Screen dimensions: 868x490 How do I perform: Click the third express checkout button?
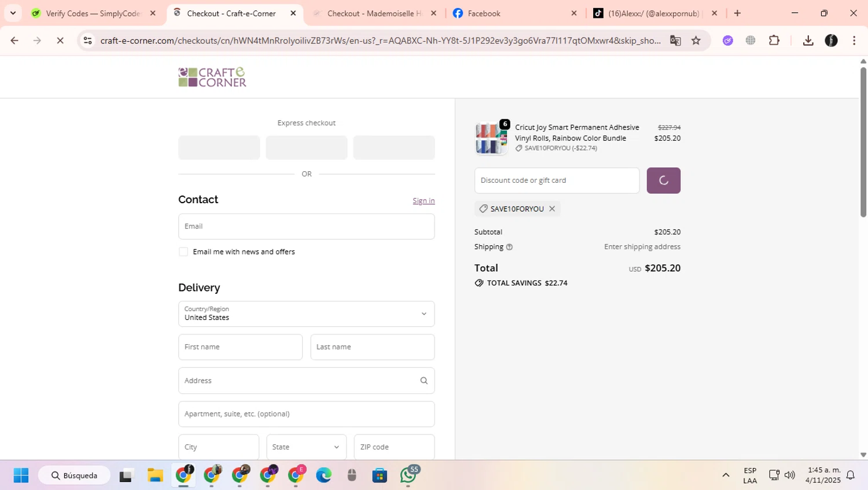point(394,148)
